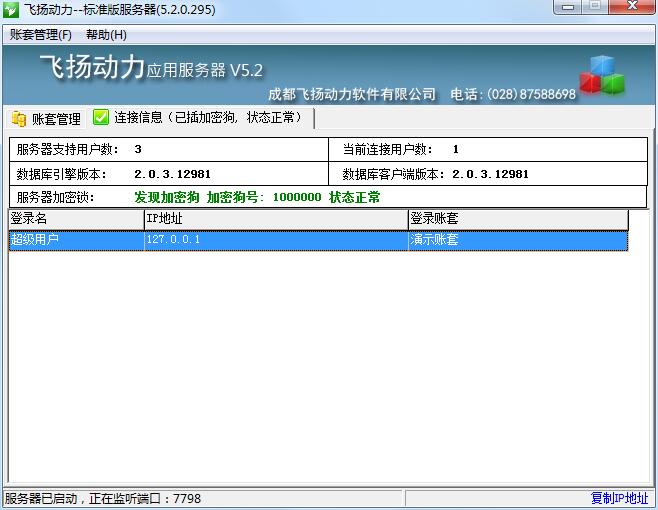Click the 飞扬动力 banner title
Screen dimensions: 658x510
pos(92,67)
